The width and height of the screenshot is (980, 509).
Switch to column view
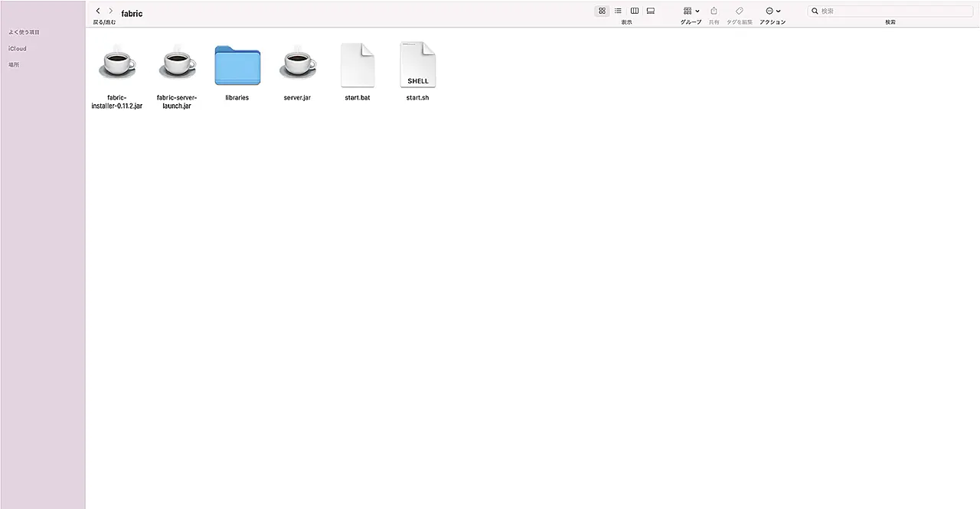tap(634, 11)
